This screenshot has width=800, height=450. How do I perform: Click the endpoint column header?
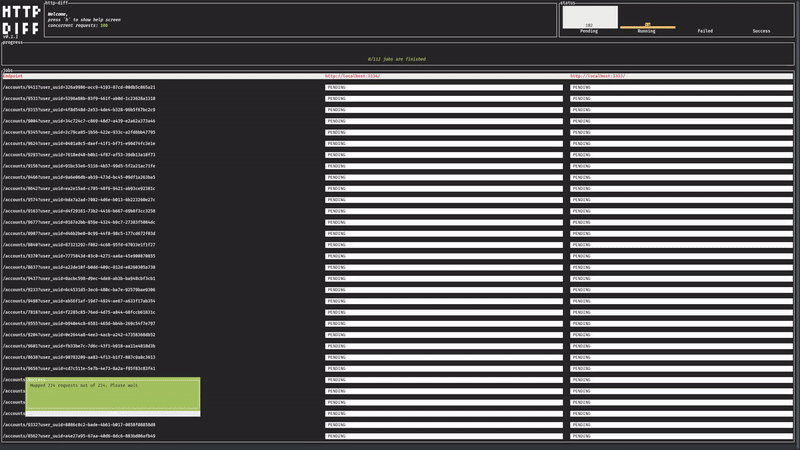click(x=13, y=76)
